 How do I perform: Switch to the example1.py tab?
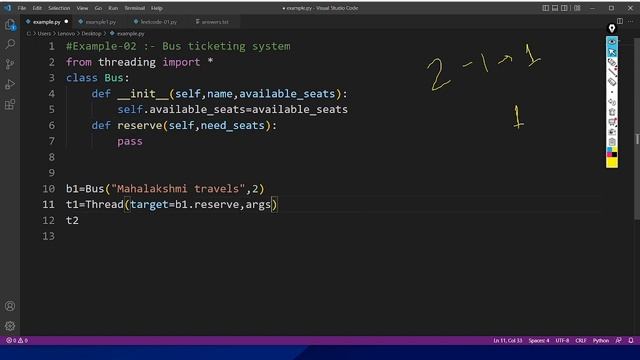click(x=100, y=22)
